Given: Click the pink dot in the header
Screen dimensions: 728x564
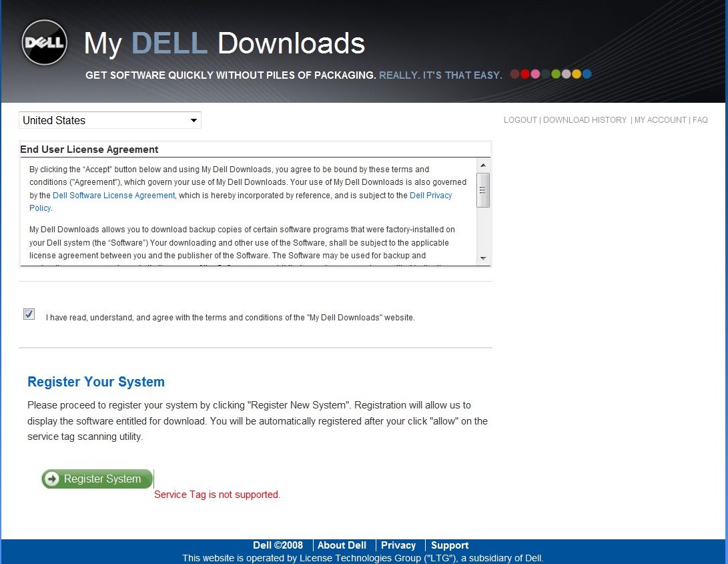Looking at the screenshot, I should coord(535,74).
